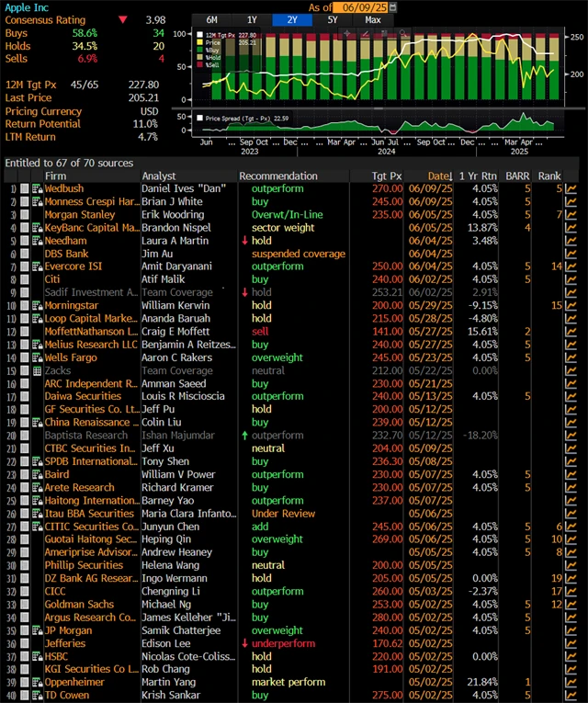Click the Recommendation column header

tap(278, 176)
